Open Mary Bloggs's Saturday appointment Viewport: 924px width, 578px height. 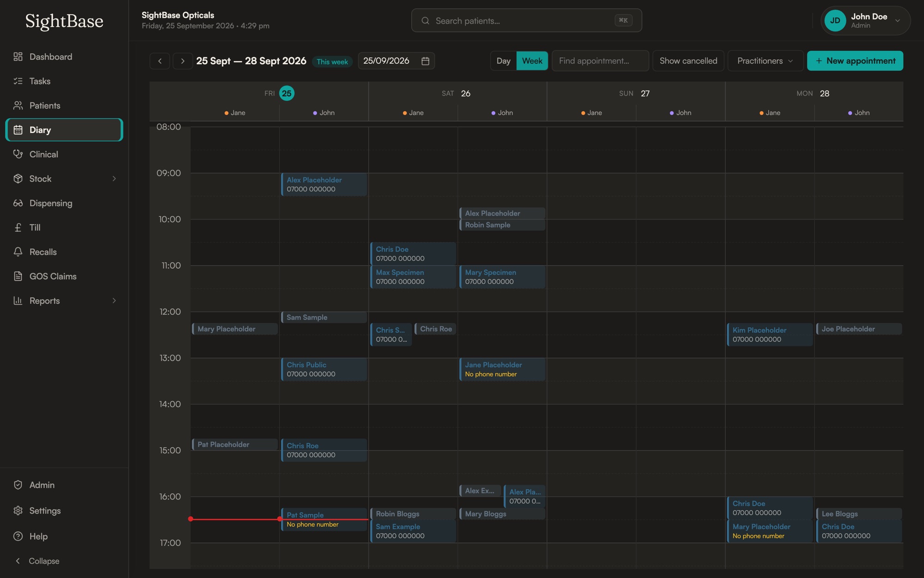(502, 514)
